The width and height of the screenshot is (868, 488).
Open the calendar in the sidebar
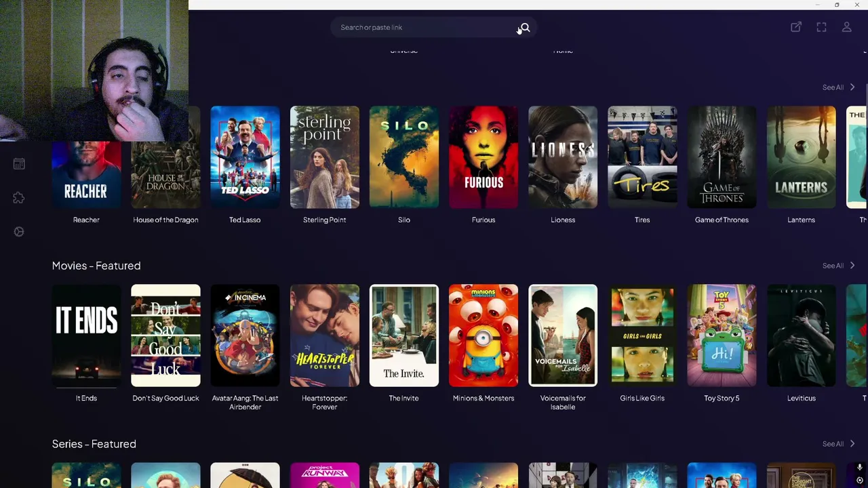(19, 164)
